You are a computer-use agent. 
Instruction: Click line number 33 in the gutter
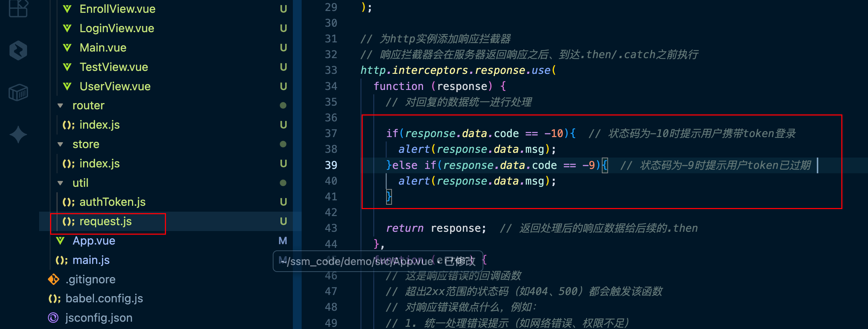tap(331, 70)
